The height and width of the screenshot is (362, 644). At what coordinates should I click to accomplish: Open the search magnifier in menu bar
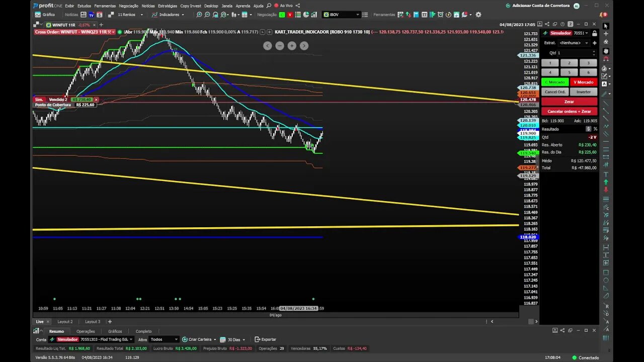click(x=269, y=6)
